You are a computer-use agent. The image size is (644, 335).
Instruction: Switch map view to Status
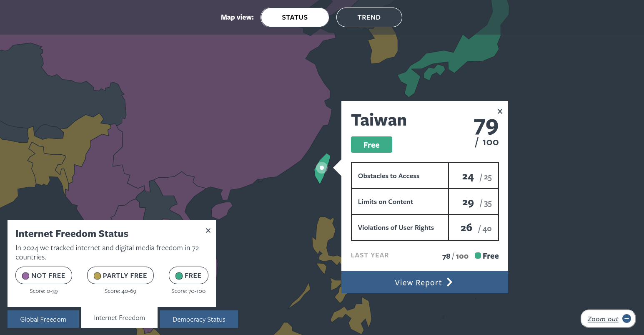tap(295, 18)
